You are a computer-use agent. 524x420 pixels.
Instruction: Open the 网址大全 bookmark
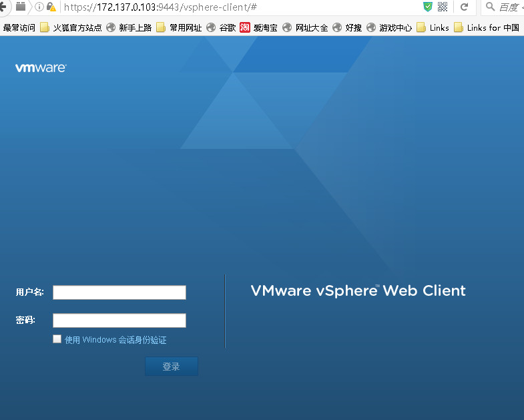[305, 28]
